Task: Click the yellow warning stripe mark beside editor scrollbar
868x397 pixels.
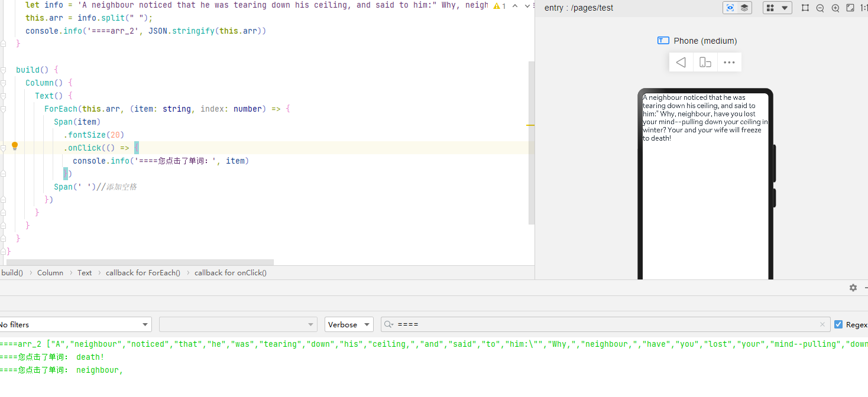Action: tap(530, 125)
